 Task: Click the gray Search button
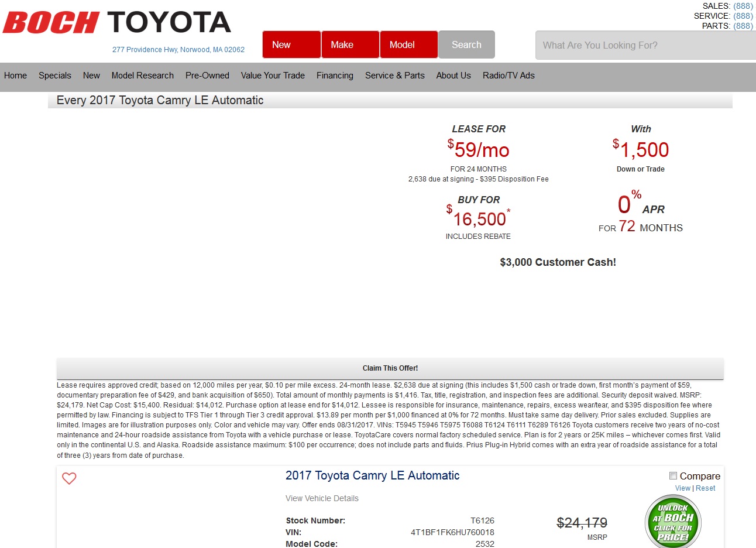pos(466,44)
